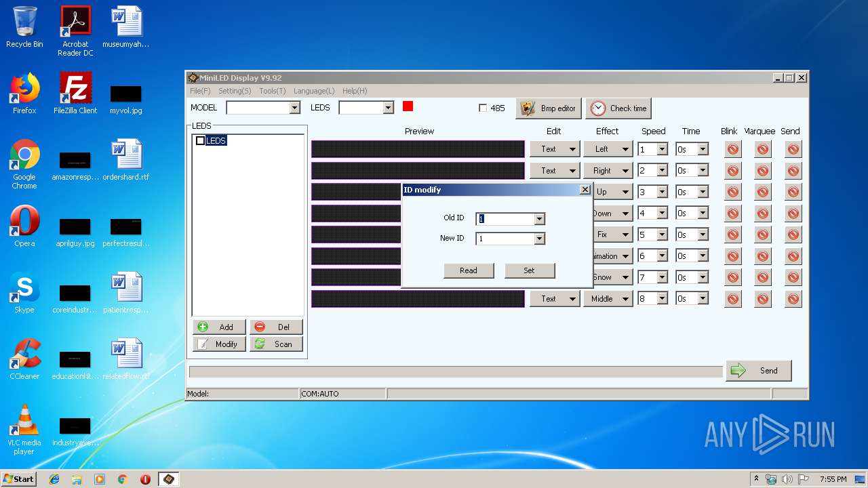Viewport: 868px width, 488px height.
Task: Click the Modify pencil button
Action: pyautogui.click(x=218, y=344)
